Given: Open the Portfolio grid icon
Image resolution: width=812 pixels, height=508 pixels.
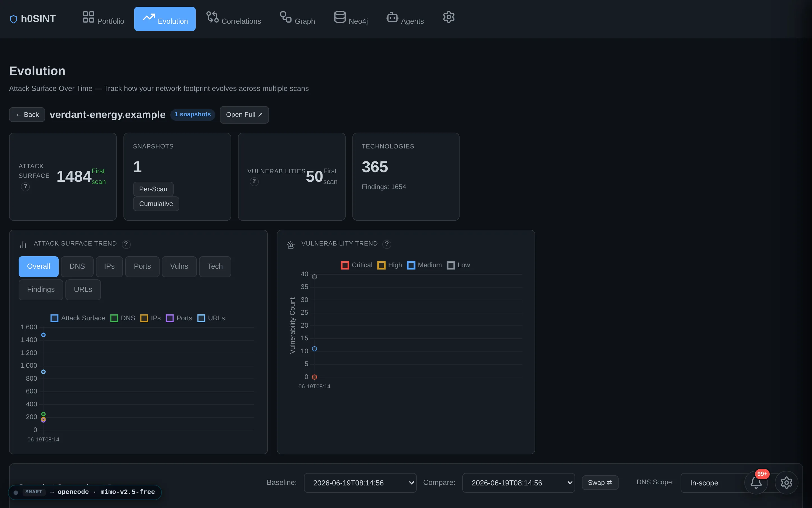Looking at the screenshot, I should click(89, 17).
